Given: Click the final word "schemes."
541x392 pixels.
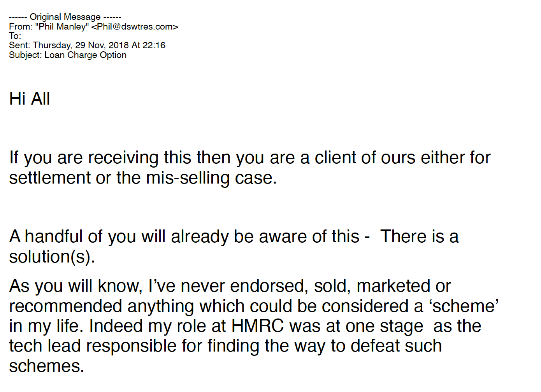Looking at the screenshot, I should 46,366.
